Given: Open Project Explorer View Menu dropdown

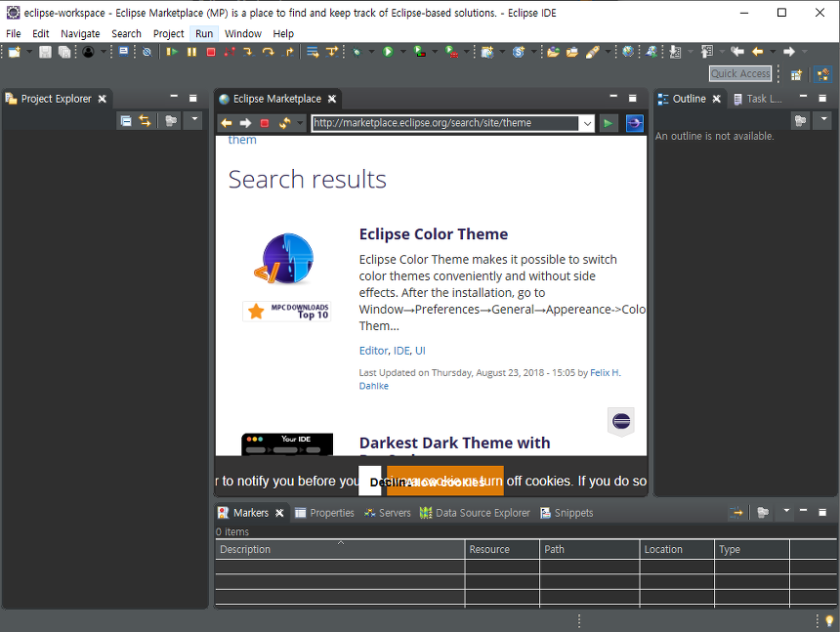Looking at the screenshot, I should (194, 119).
